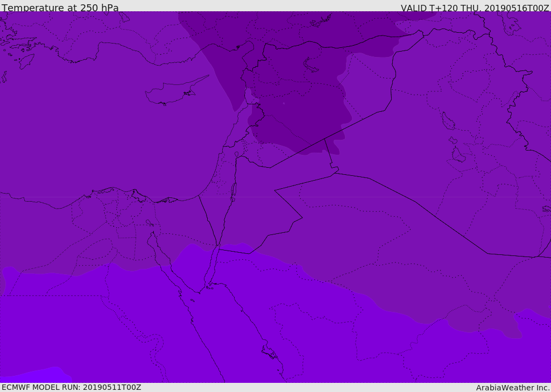Click the 'Temperature at 250 hPa' title
The width and height of the screenshot is (551, 392).
[x=60, y=8]
